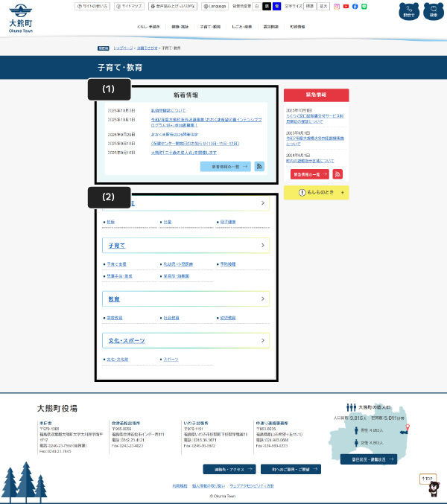Set text size to 標準
The width and height of the screenshot is (447, 504).
[x=310, y=6]
